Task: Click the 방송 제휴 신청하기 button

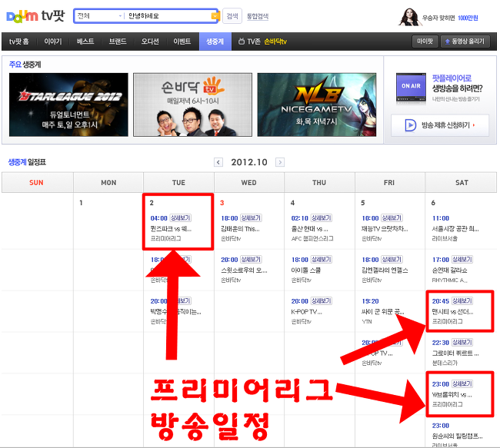Action: tap(440, 125)
